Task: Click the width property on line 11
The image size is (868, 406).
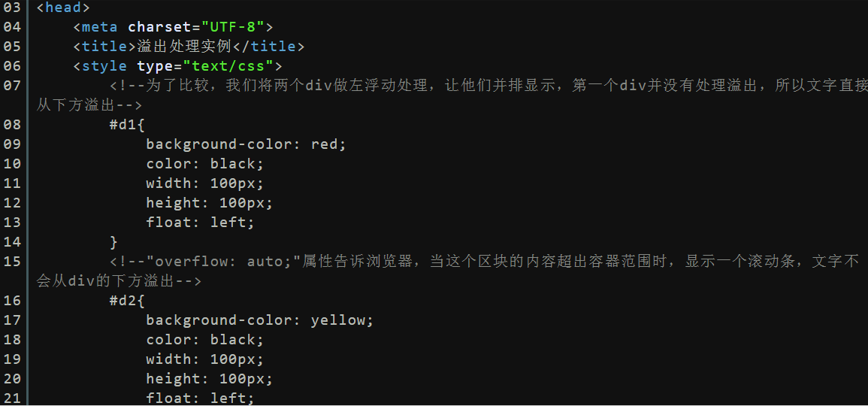Action: [x=168, y=183]
